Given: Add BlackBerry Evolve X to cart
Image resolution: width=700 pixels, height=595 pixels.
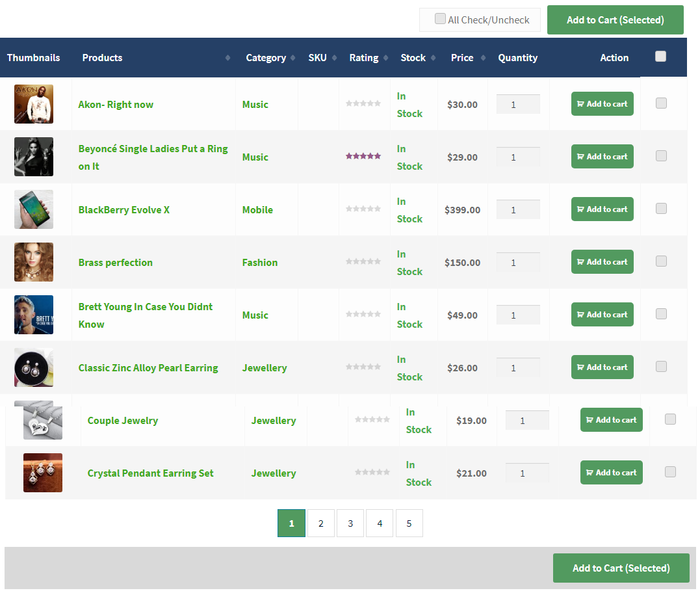Looking at the screenshot, I should point(603,209).
